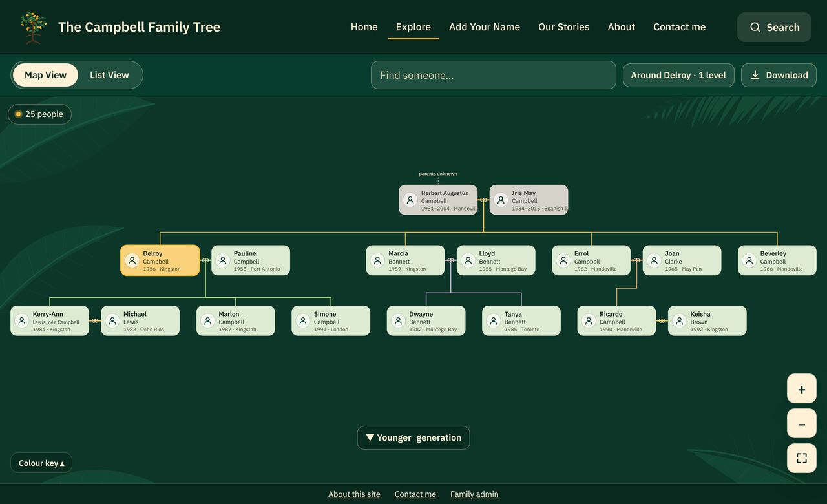Click Herbert Augustus Campbell's avatar icon
The image size is (827, 504).
point(410,200)
